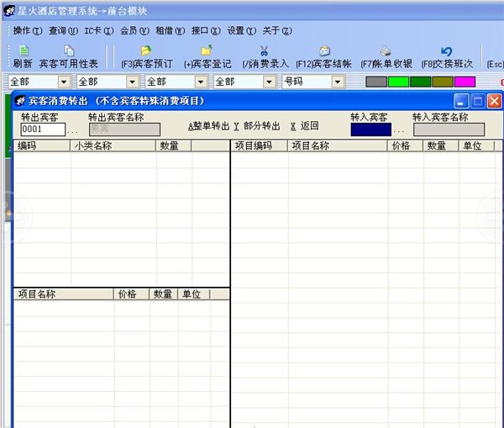Click 数量 header in the right table

(x=440, y=145)
